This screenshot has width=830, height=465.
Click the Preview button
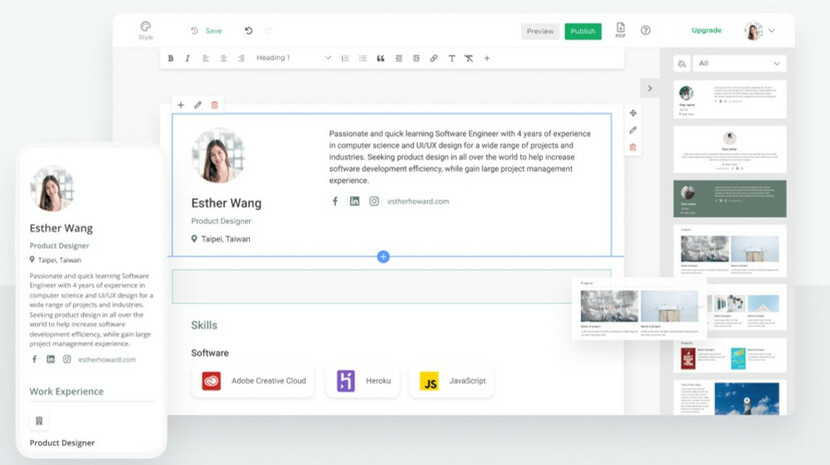click(x=540, y=31)
